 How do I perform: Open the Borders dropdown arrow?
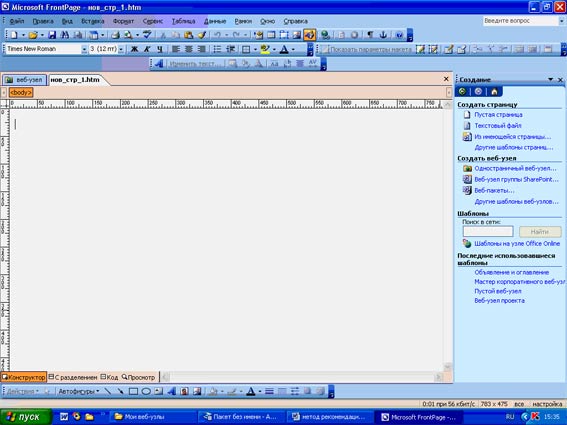pyautogui.click(x=255, y=49)
